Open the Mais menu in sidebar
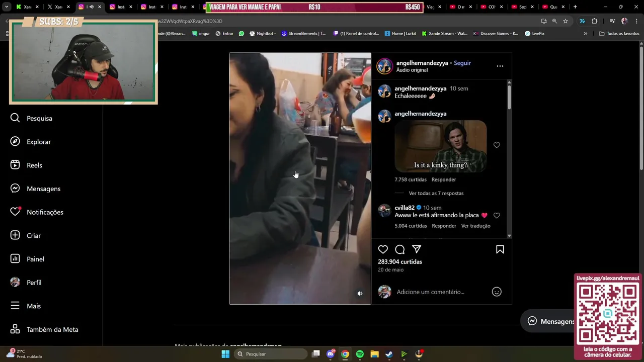This screenshot has height=362, width=644. tap(25, 306)
